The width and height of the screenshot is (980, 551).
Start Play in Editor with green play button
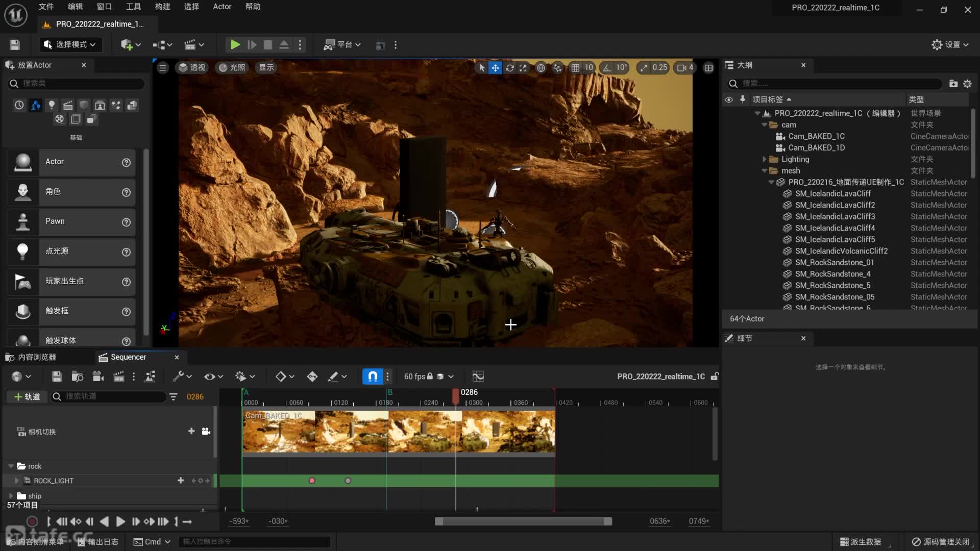(x=235, y=45)
